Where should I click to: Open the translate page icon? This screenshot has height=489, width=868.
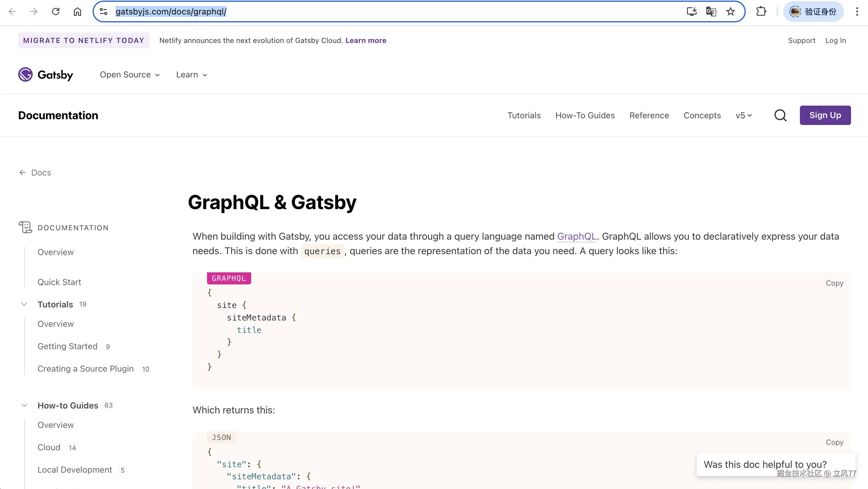pyautogui.click(x=711, y=12)
